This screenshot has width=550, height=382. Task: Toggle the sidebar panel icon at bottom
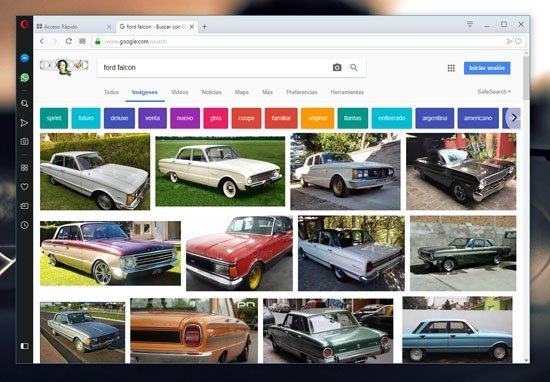pyautogui.click(x=24, y=346)
